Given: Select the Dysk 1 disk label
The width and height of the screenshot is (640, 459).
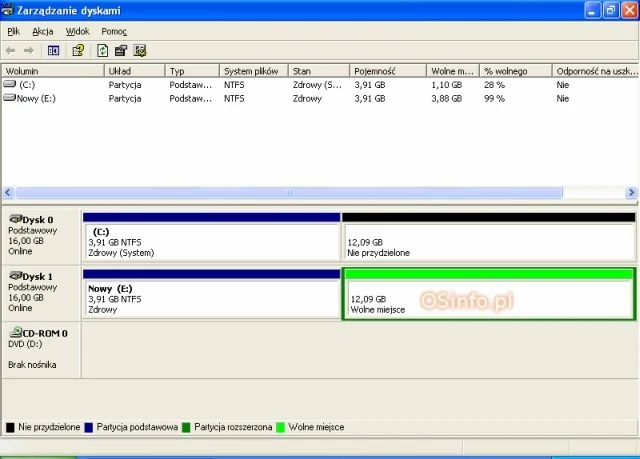Looking at the screenshot, I should tap(37, 275).
